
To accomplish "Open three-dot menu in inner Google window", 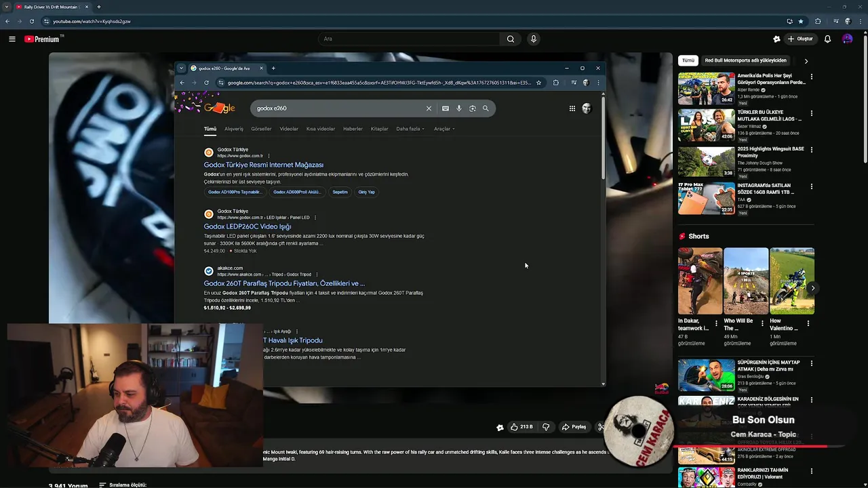I will click(x=597, y=83).
